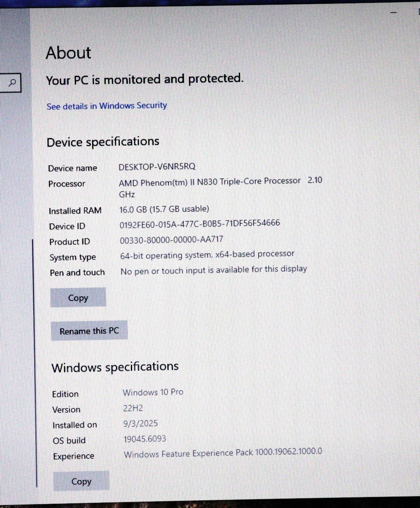Click the Rename this PC button
Viewport: 420px width, 508px height.
pyautogui.click(x=89, y=331)
